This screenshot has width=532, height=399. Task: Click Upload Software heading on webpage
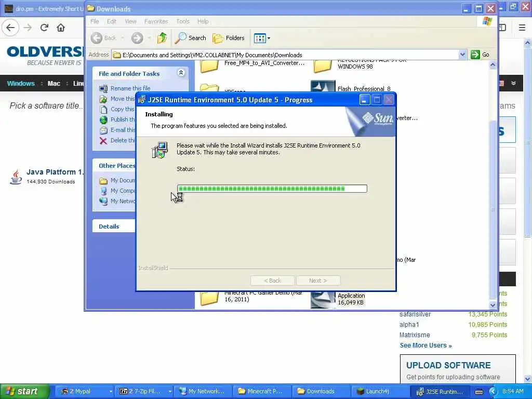[x=448, y=365]
